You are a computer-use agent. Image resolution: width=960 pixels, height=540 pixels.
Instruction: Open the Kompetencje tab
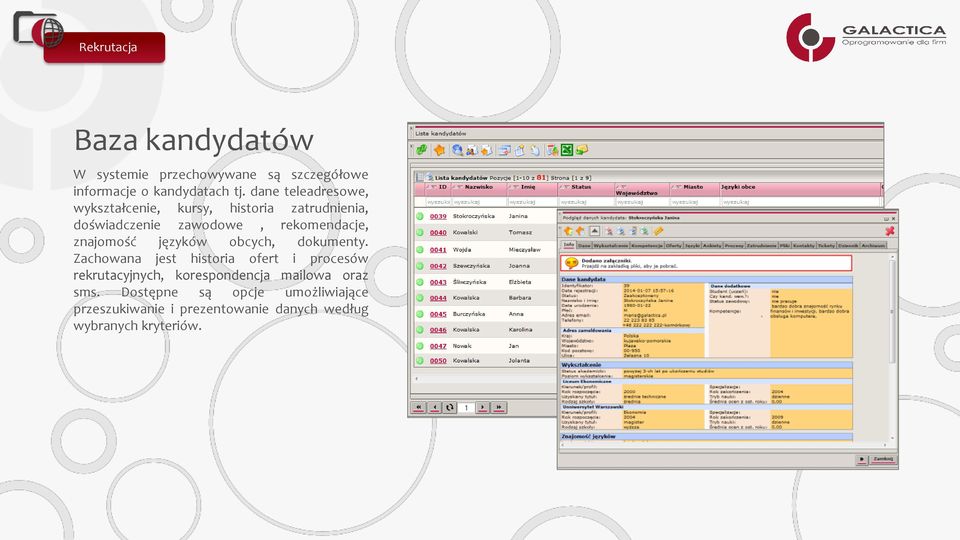(x=647, y=245)
